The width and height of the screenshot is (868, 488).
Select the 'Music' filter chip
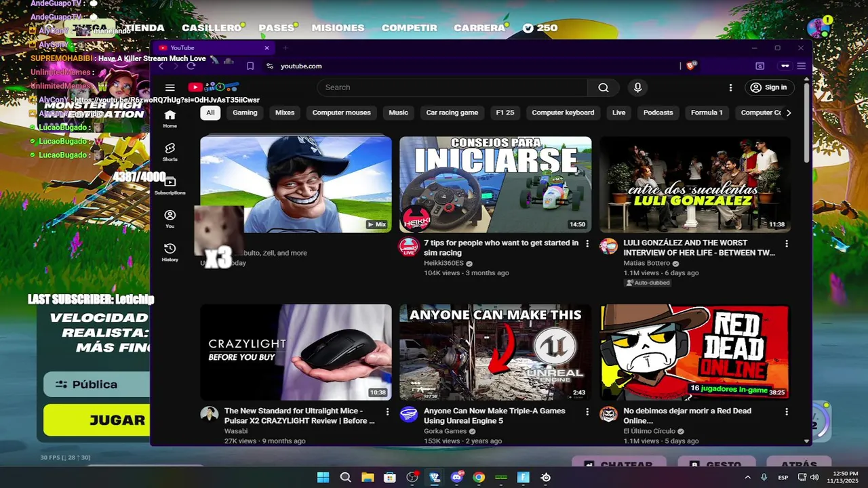click(398, 113)
